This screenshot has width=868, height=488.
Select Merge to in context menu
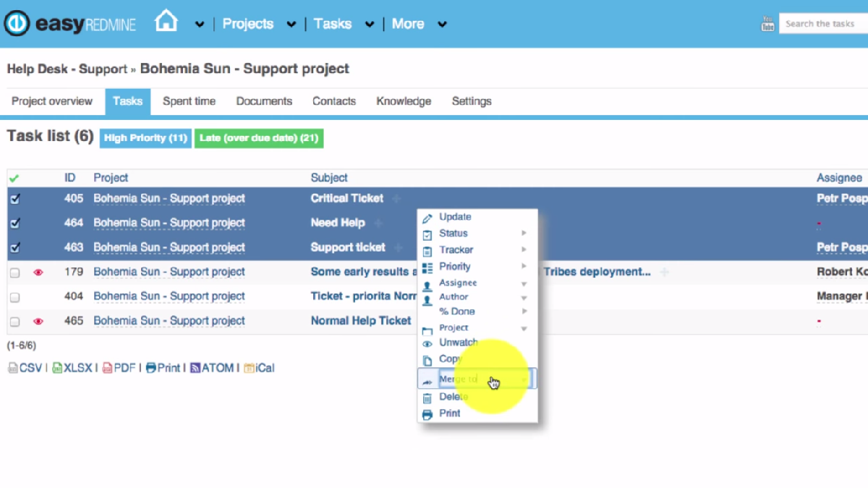pyautogui.click(x=477, y=380)
